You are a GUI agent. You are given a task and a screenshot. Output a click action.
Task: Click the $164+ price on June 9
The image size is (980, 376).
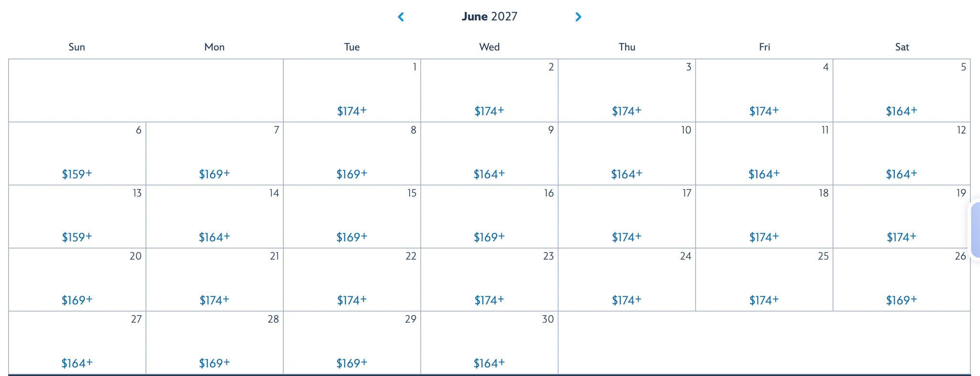point(489,174)
